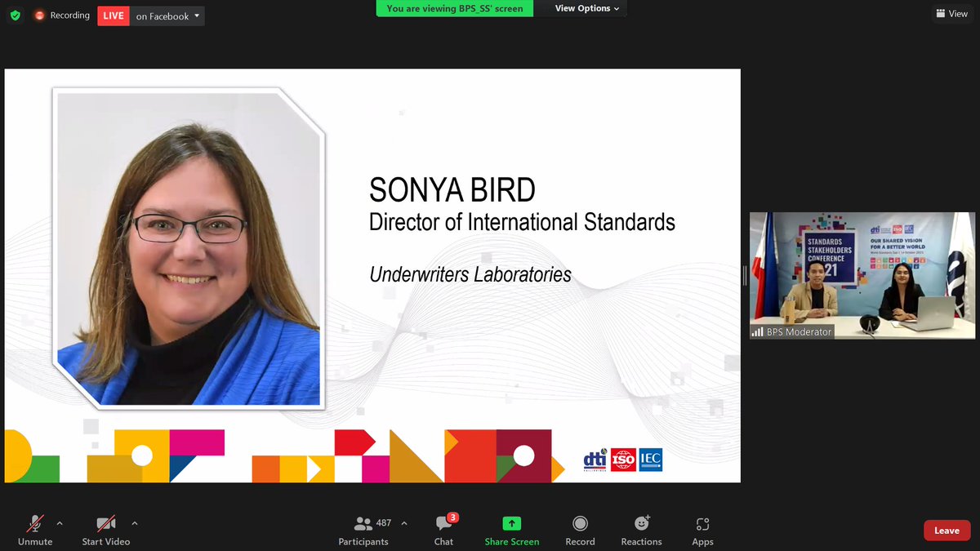Click the shared screen banner text

[455, 8]
